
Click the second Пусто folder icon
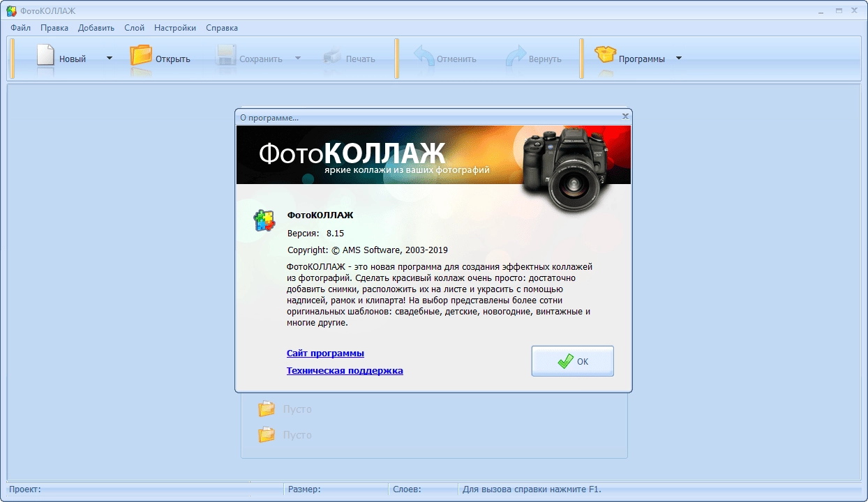coord(267,434)
